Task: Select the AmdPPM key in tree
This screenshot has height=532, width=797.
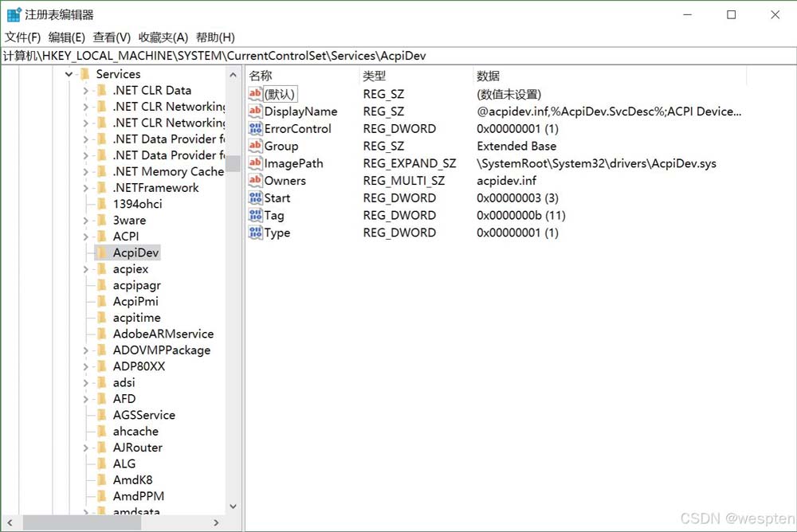Action: click(x=138, y=496)
